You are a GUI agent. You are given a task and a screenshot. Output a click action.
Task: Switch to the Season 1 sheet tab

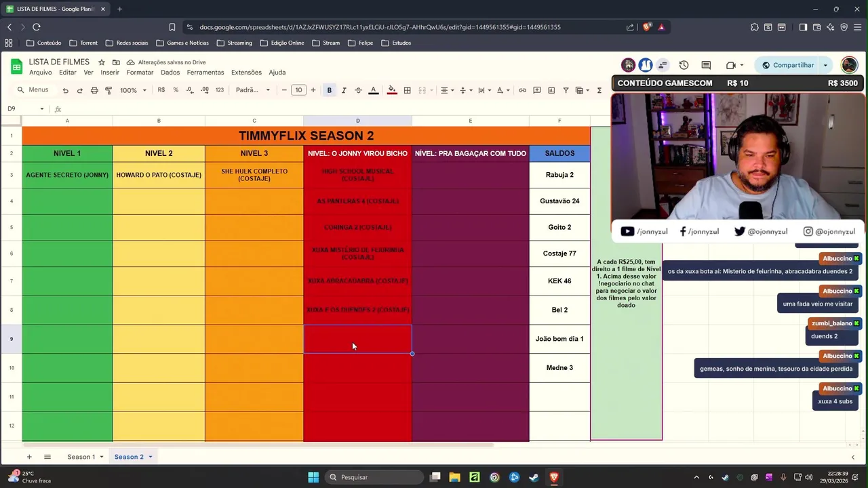81,457
